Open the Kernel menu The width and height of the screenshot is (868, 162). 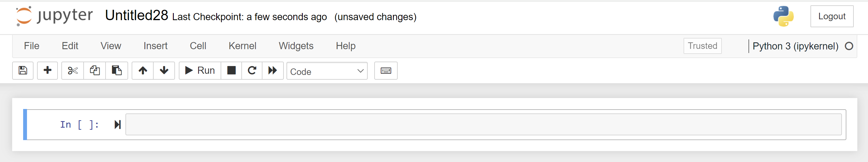(242, 46)
